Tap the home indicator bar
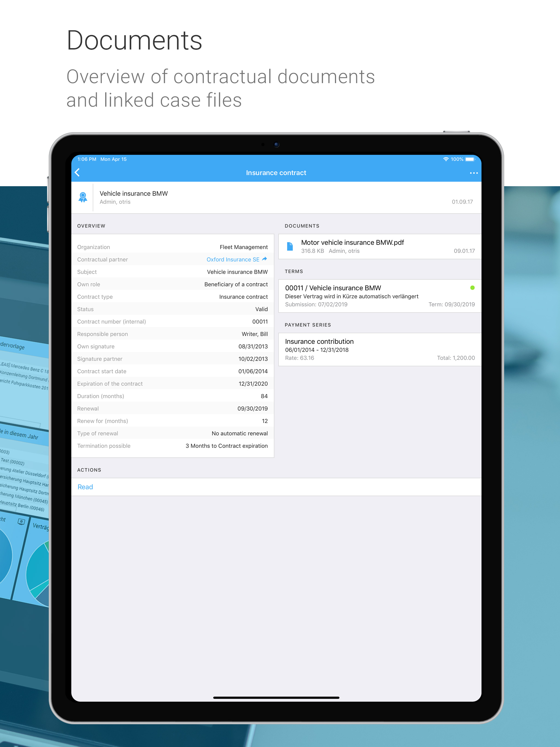Screen dimensions: 560x747 276,697
